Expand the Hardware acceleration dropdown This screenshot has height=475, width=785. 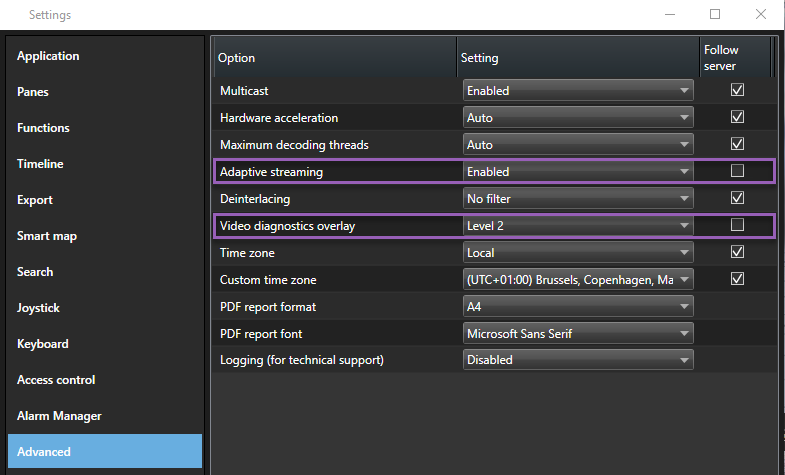point(578,118)
